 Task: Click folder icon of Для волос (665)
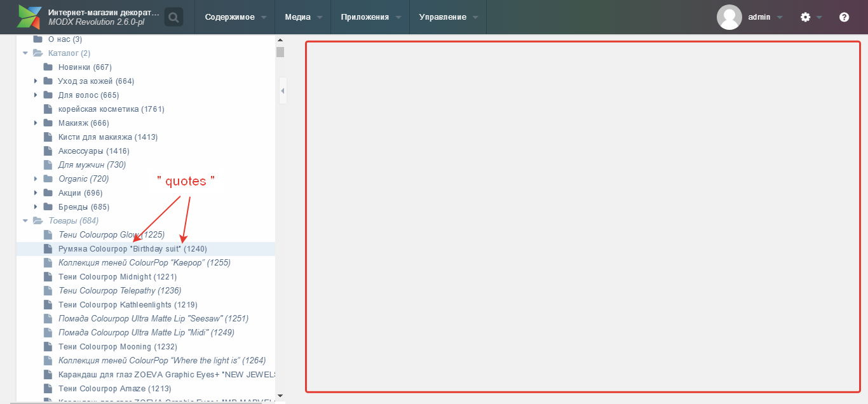[48, 95]
